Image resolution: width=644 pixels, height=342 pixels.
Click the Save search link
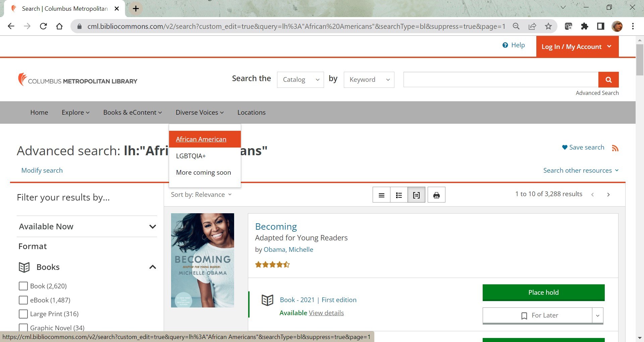click(583, 147)
